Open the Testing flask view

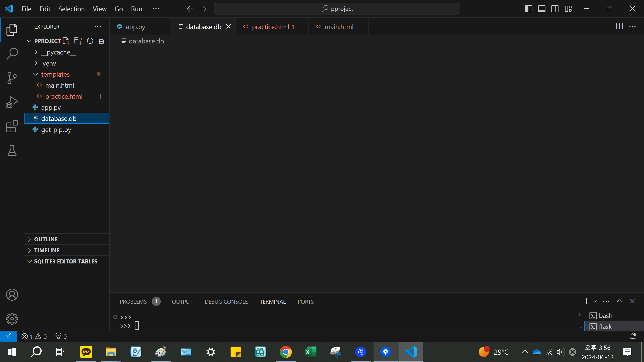coord(12,150)
